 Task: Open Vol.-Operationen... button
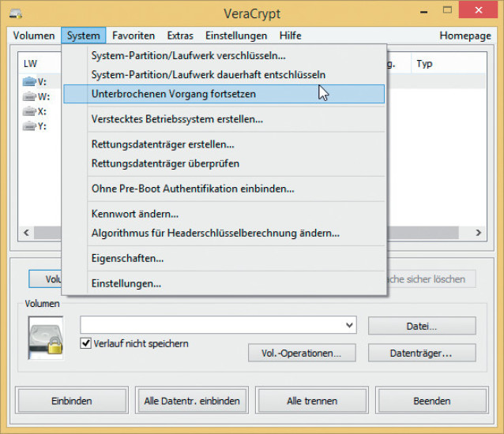tap(302, 353)
